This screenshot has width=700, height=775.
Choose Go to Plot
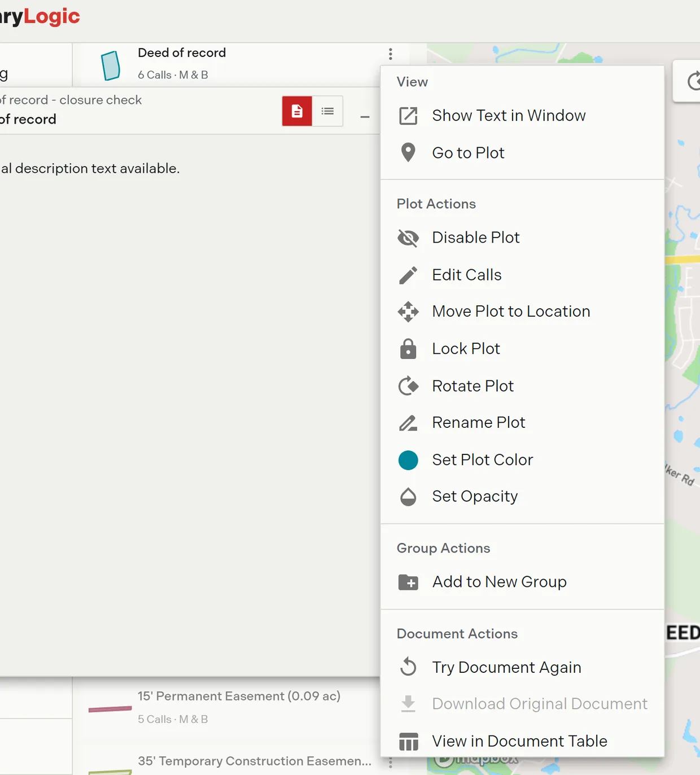tap(522, 153)
